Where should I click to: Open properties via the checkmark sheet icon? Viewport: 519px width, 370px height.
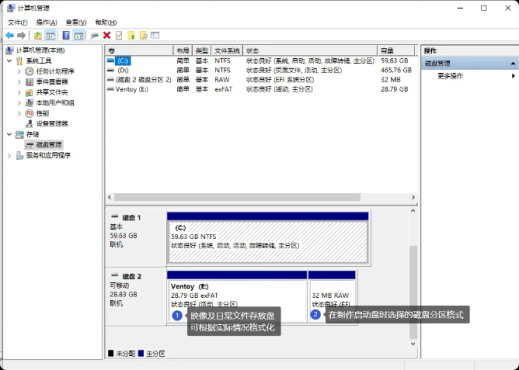[x=119, y=35]
